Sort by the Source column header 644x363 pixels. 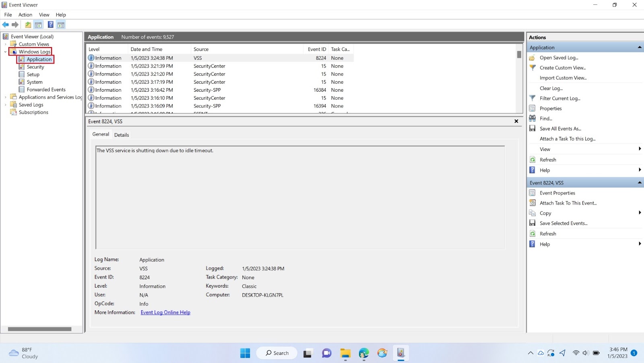click(247, 49)
